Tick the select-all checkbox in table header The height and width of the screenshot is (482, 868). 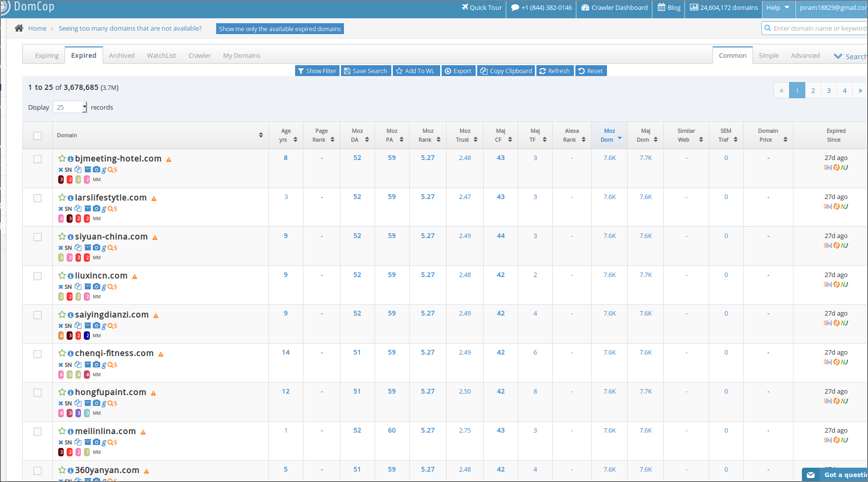[38, 135]
